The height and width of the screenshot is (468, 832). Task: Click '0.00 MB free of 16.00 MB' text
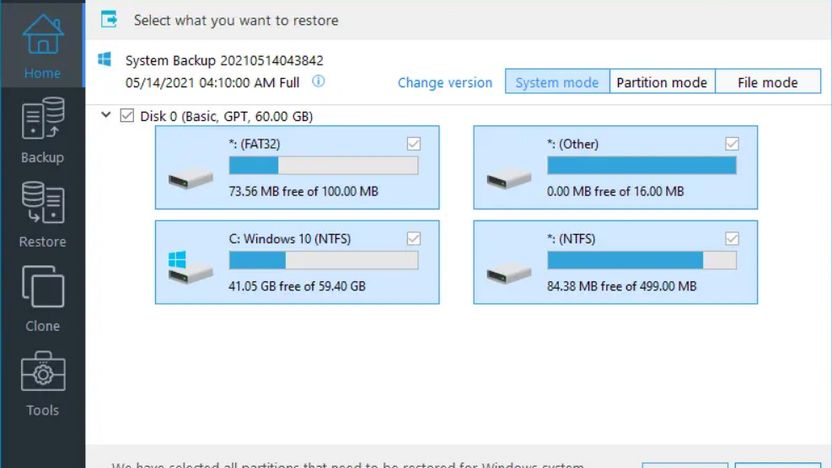pos(616,191)
